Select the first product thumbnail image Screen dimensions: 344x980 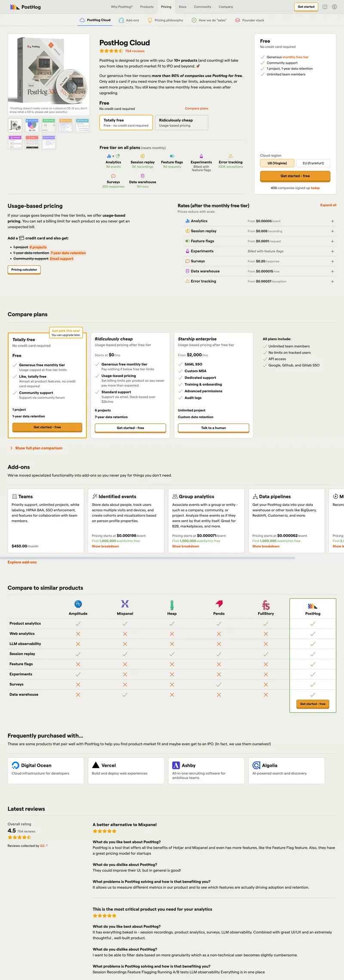(15, 125)
